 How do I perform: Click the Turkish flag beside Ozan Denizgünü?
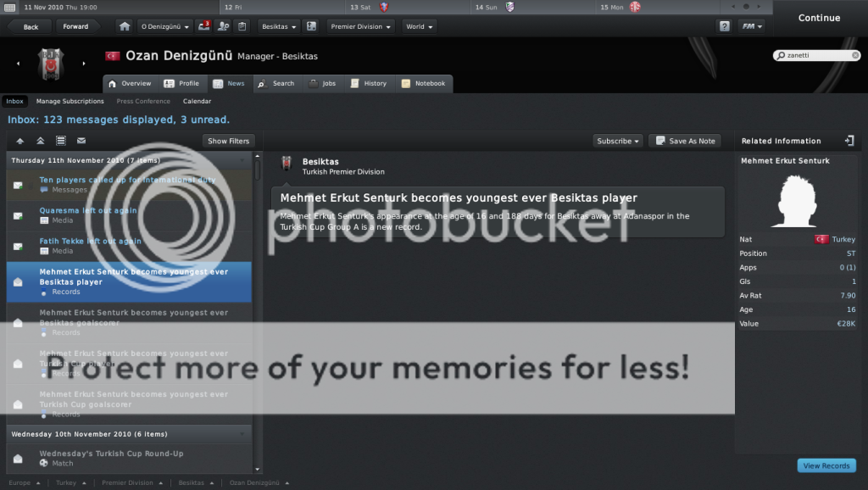(113, 56)
